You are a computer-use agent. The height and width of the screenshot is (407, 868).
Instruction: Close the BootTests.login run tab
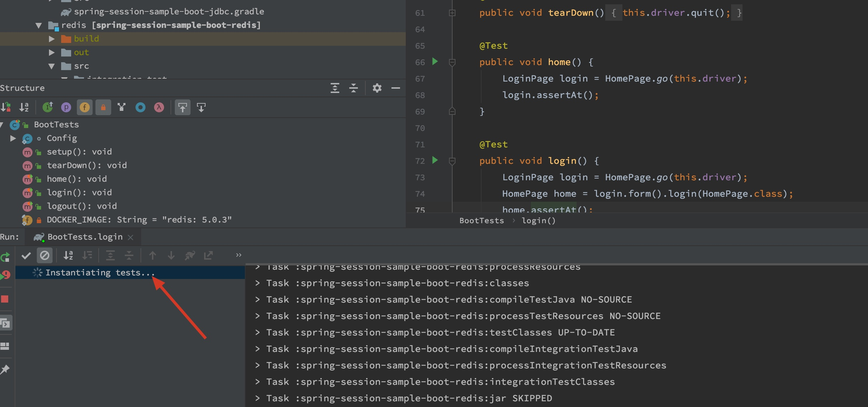130,237
